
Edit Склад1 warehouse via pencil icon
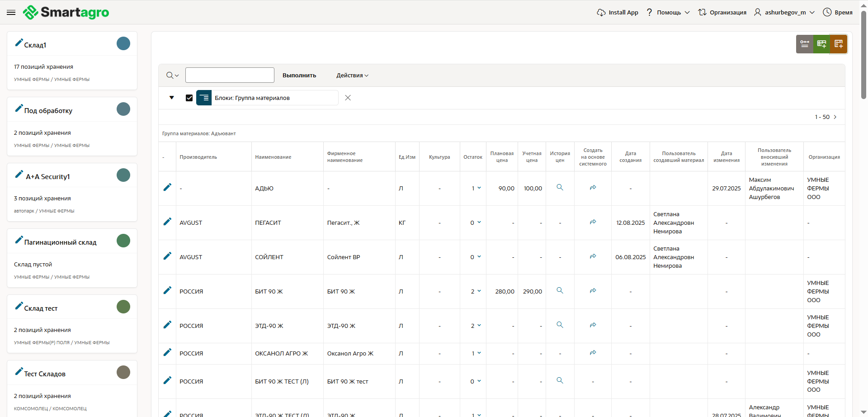[19, 43]
